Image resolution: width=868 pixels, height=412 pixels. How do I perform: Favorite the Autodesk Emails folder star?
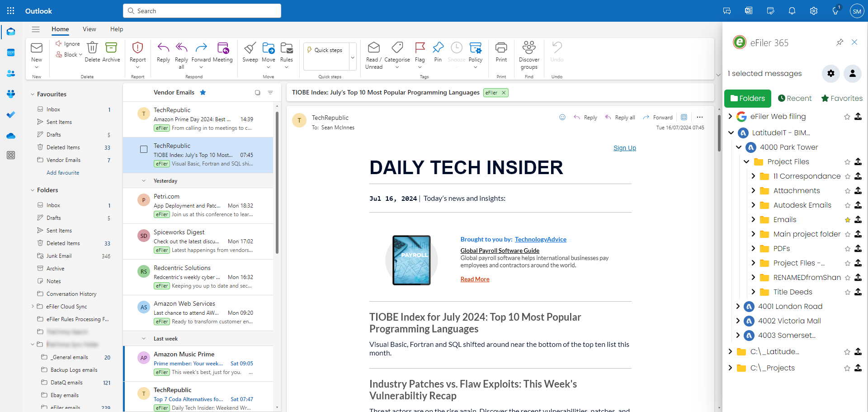[848, 205]
